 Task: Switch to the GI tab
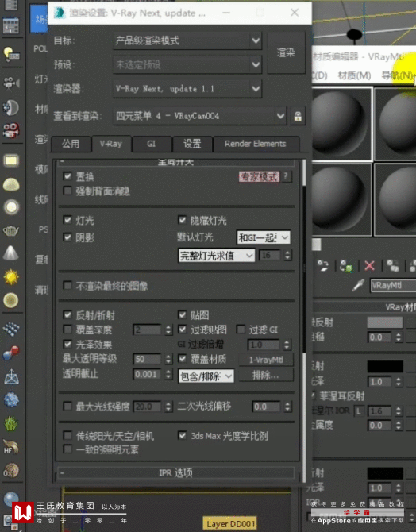click(x=152, y=144)
